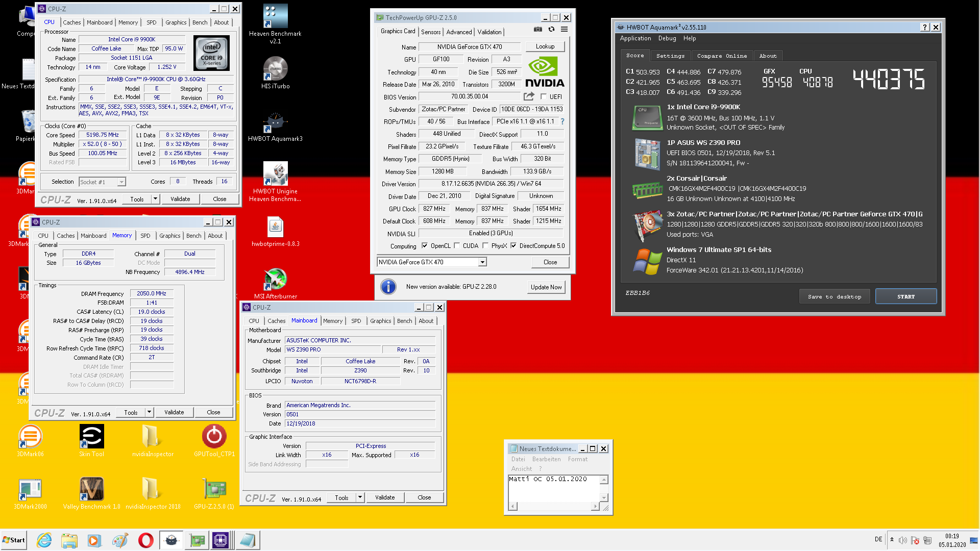The image size is (980, 551).
Task: Launch MSI Afterburner desktop shortcut
Action: click(x=276, y=284)
